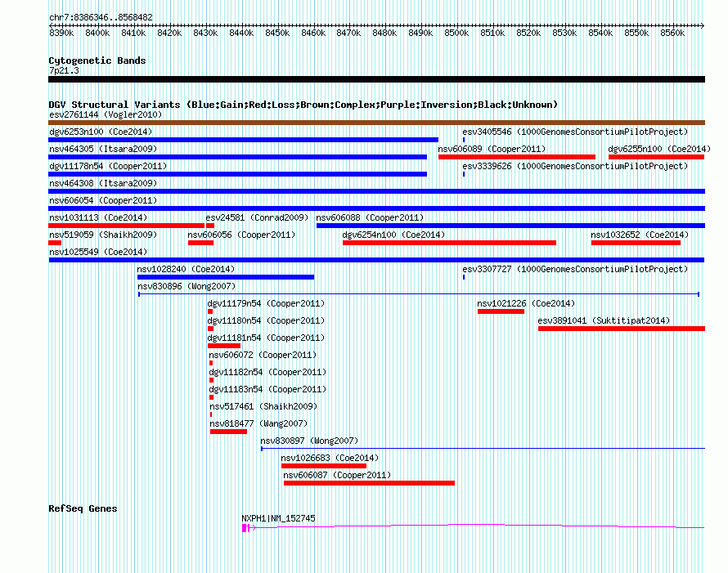Viewport: 728px width, 573px height.
Task: Select the red dgv11181n54 loss bar
Action: click(x=224, y=346)
